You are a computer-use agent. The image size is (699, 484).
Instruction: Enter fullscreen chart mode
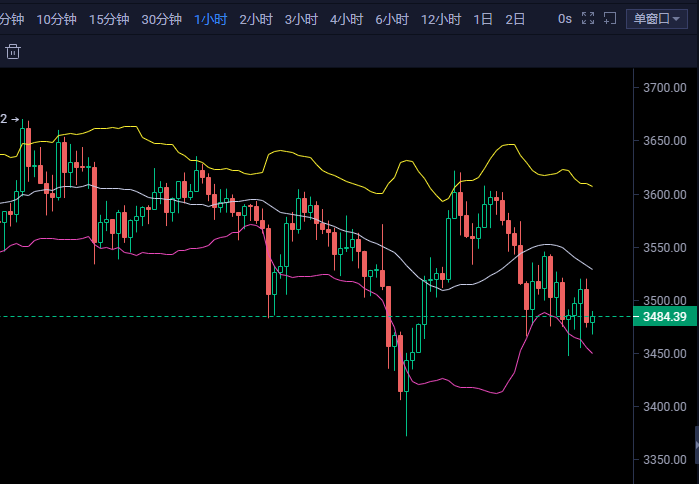point(588,18)
